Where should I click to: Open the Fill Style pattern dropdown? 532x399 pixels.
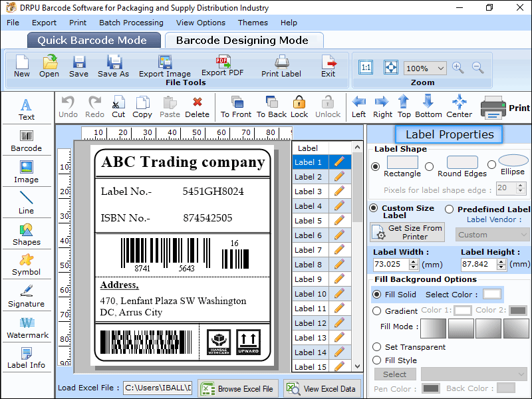(473, 374)
